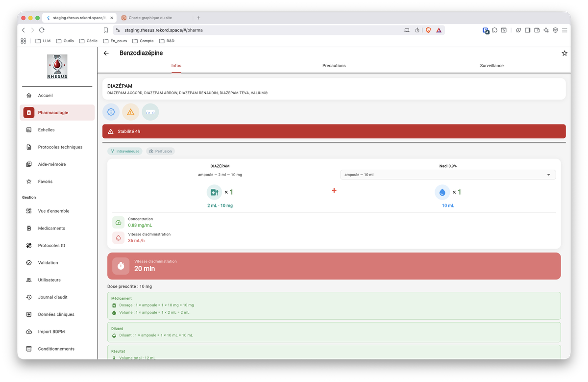
Task: Reload the page with browser refresh icon
Action: (x=42, y=30)
